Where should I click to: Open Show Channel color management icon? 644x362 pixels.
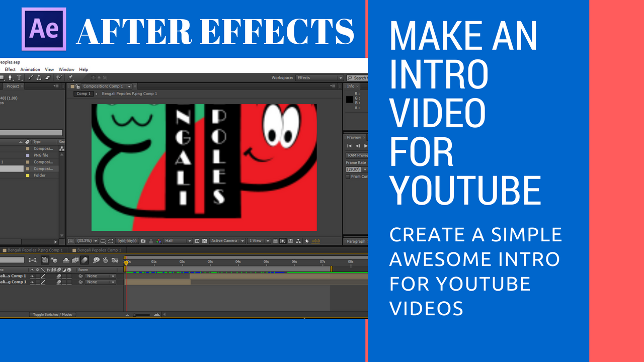coord(158,241)
